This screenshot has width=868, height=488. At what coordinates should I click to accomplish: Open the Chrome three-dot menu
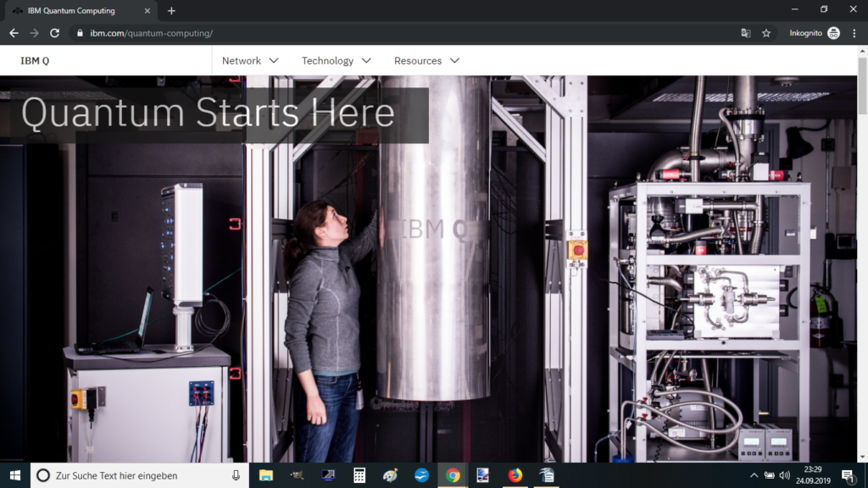[x=854, y=33]
